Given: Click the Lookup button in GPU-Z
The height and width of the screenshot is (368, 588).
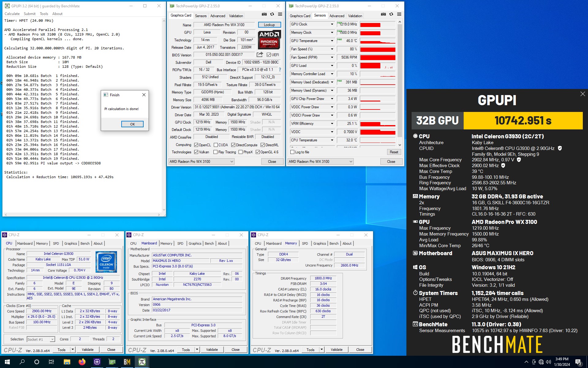Looking at the screenshot, I should tap(269, 25).
